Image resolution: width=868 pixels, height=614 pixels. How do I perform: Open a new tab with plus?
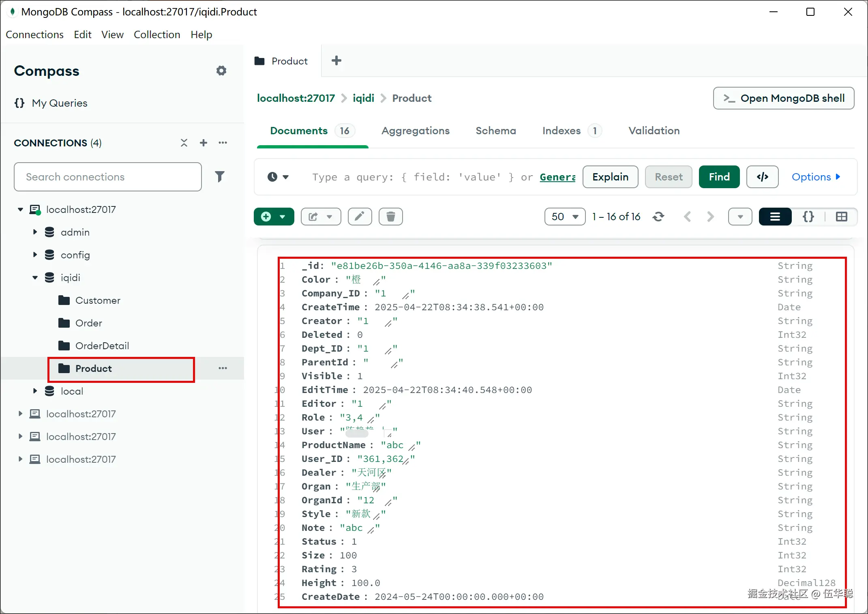[336, 61]
